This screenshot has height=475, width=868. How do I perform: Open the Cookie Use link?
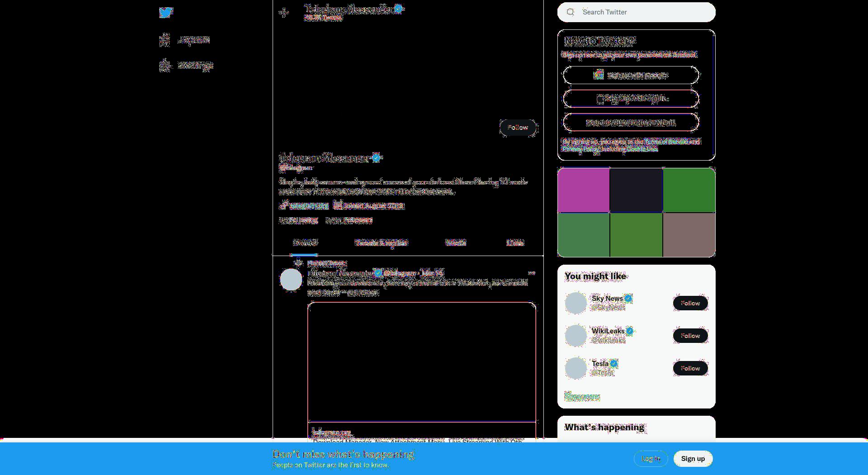click(642, 149)
